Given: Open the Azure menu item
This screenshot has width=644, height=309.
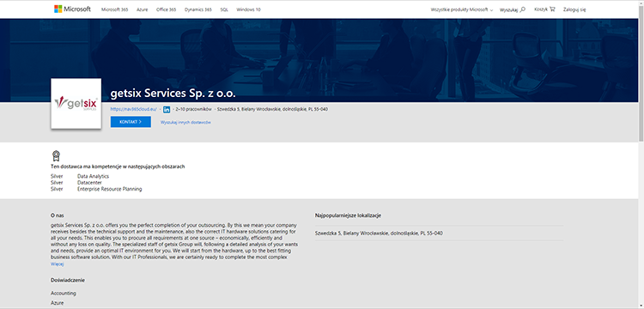Looking at the screenshot, I should 142,9.
